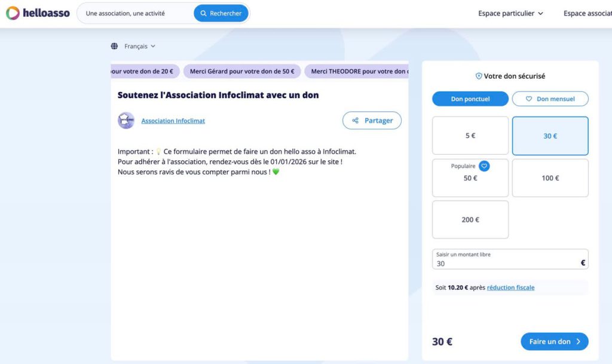Share the campaign with Partager button
The image size is (612, 364).
372,120
